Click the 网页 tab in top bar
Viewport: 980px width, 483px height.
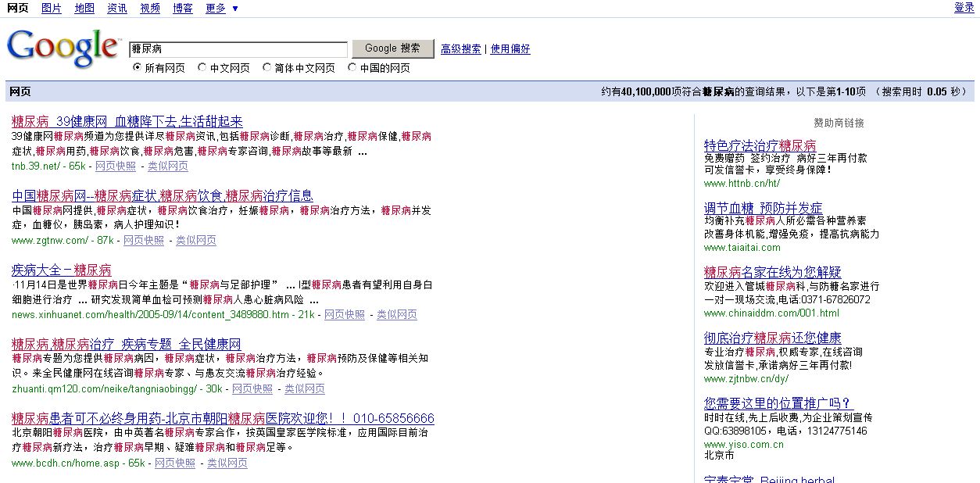pyautogui.click(x=17, y=8)
